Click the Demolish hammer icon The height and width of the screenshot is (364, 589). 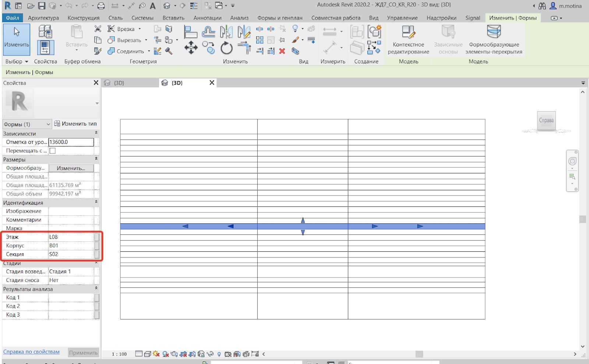click(x=169, y=51)
